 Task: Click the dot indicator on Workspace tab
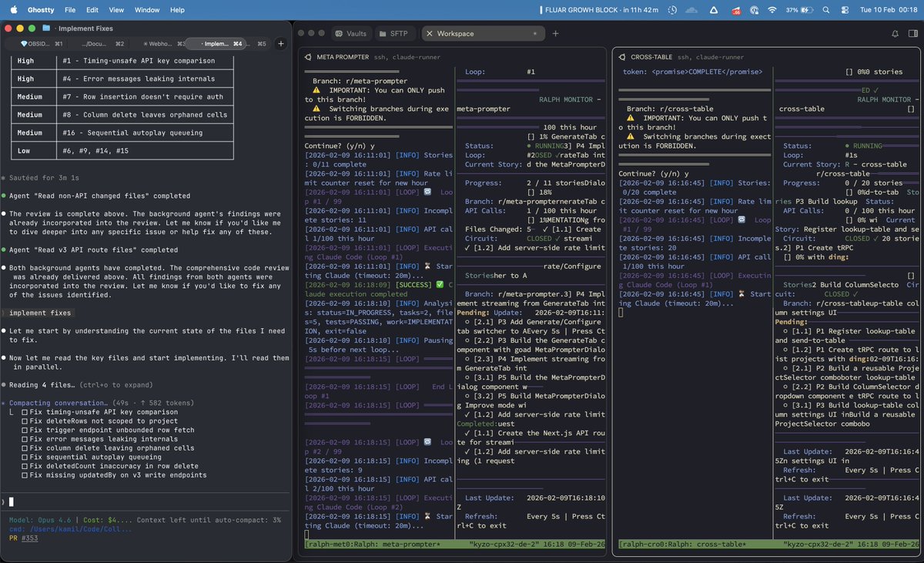click(535, 34)
